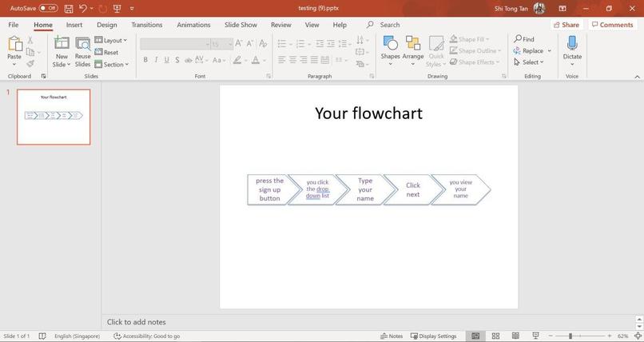Screen dimensions: 644x342
Task: Click the New Slide icon
Action: point(62,42)
